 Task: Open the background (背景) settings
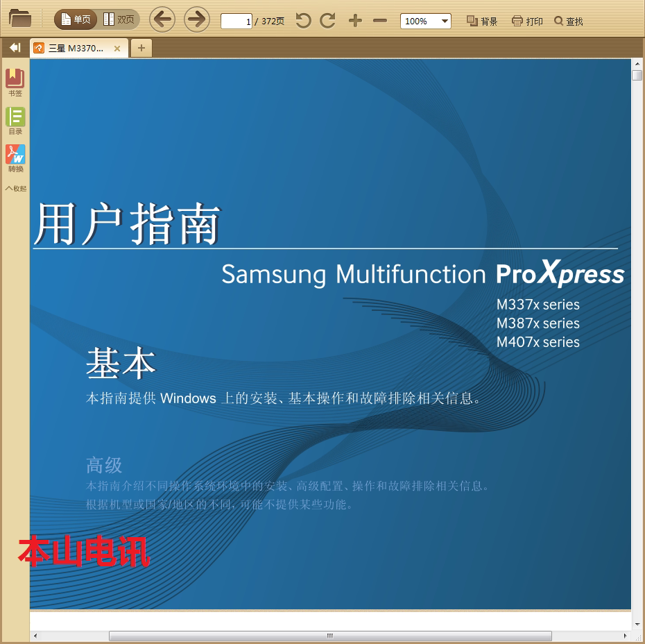coord(482,21)
